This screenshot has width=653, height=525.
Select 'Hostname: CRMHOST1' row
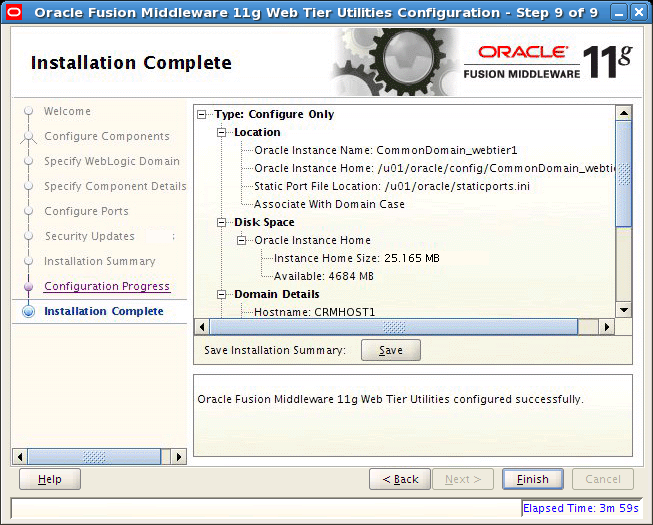click(x=315, y=312)
